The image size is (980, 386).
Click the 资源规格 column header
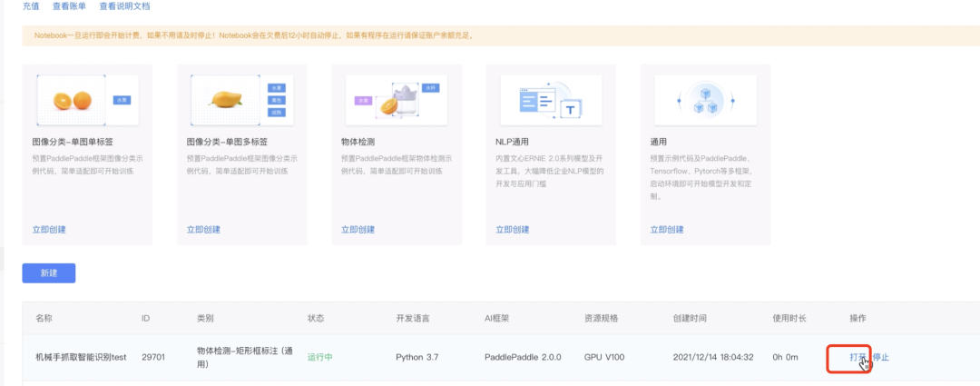pyautogui.click(x=602, y=319)
